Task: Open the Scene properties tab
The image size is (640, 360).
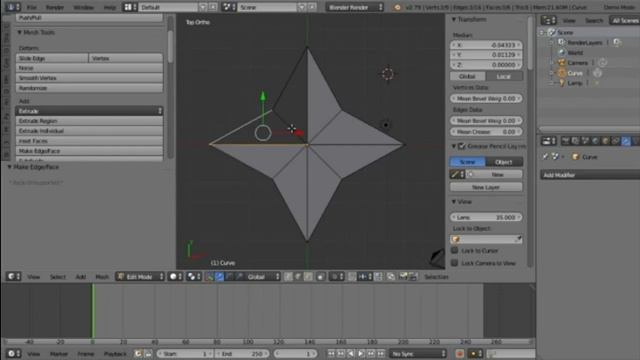Action: coord(585,141)
